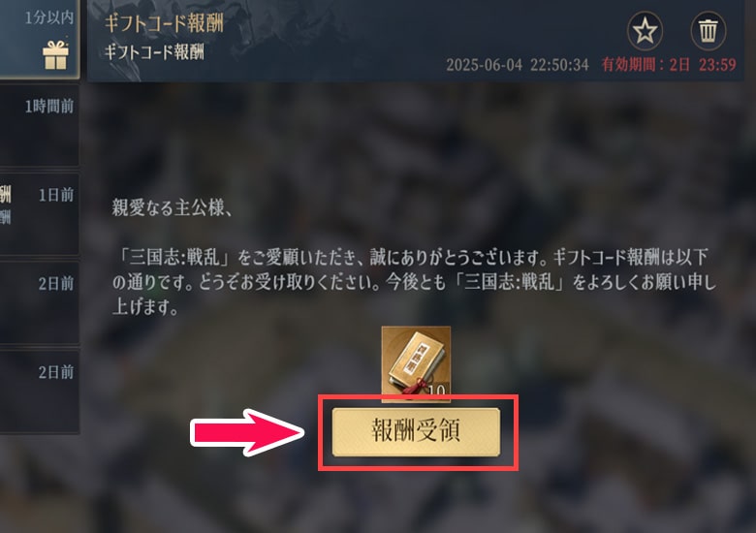Screen dimensions: 756x533
Task: Claim reward with the 報酬受領 button
Action: coord(416,431)
